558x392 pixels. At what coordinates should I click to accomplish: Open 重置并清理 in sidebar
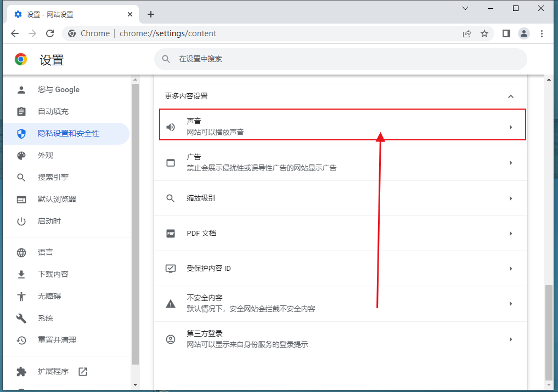coord(66,340)
